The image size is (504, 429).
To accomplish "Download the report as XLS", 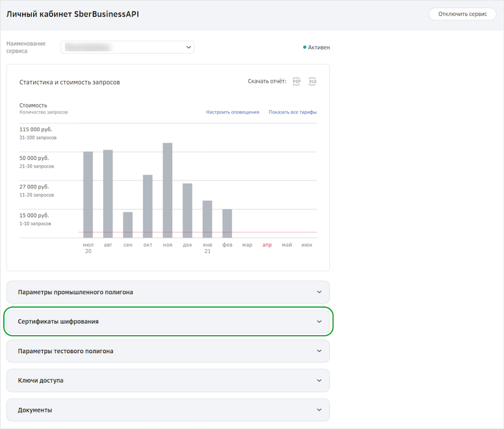I will coord(312,82).
